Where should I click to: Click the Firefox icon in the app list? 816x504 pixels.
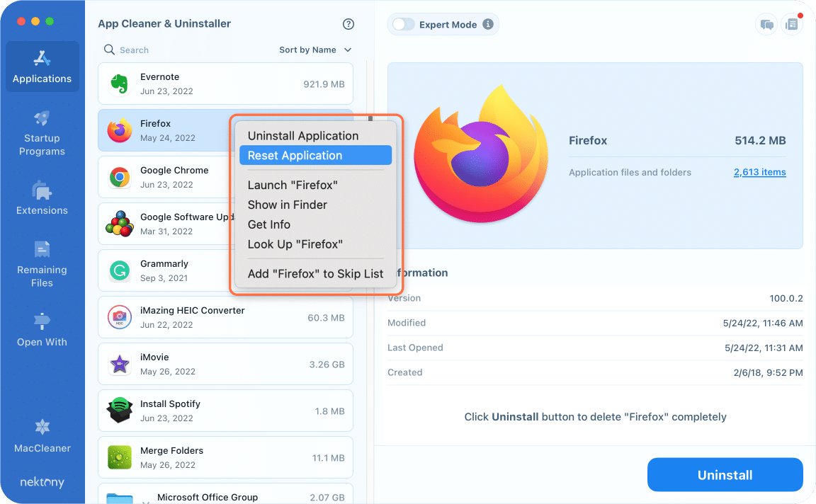(120, 130)
